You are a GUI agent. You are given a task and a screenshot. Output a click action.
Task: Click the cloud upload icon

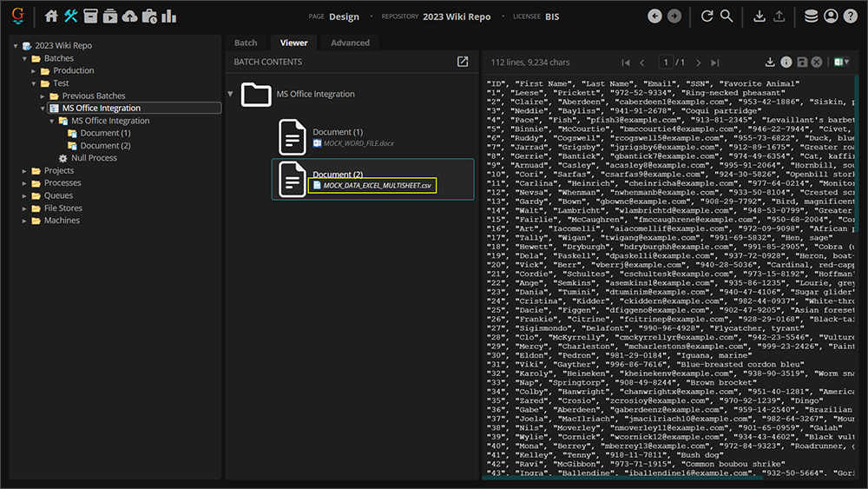[129, 17]
